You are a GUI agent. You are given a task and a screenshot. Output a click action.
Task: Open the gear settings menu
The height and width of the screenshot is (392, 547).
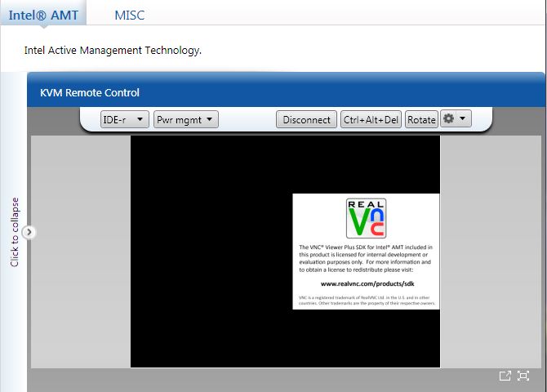click(456, 118)
